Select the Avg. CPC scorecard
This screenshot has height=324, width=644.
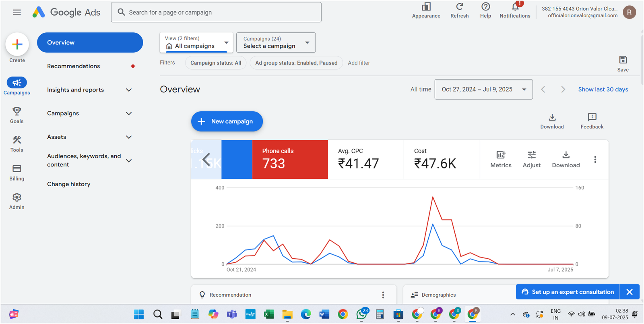pos(366,159)
